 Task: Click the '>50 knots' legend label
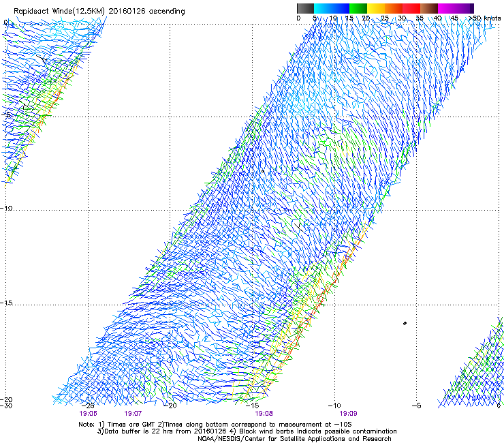pos(484,18)
